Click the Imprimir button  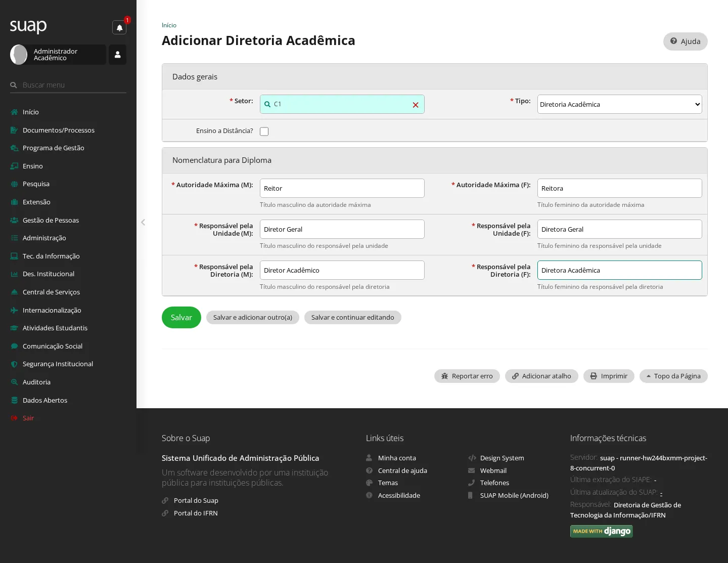609,376
